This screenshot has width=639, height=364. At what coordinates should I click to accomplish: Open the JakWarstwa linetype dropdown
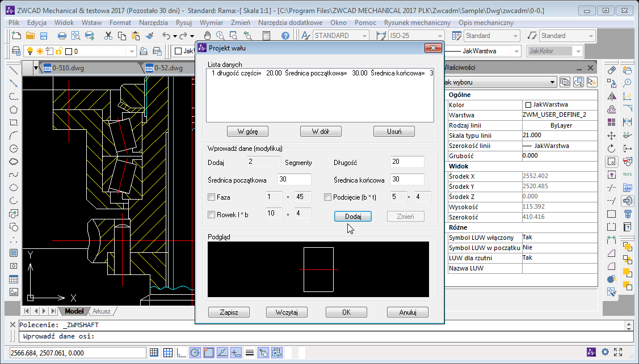515,51
